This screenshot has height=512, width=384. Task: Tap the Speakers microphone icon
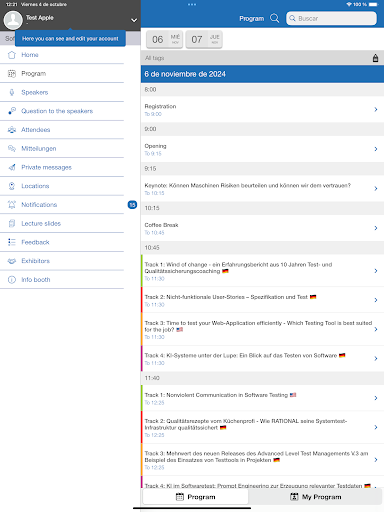12,92
